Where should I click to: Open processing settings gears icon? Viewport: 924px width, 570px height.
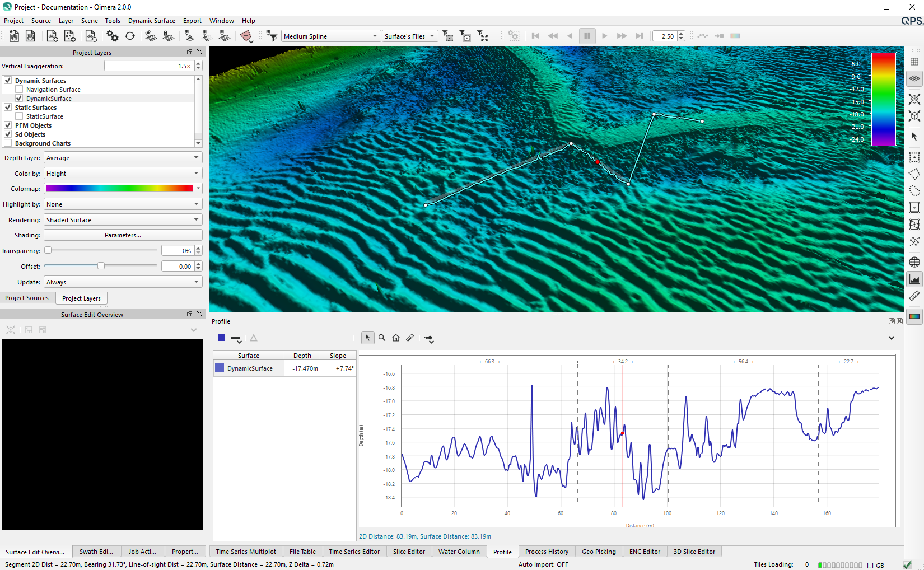pyautogui.click(x=113, y=36)
